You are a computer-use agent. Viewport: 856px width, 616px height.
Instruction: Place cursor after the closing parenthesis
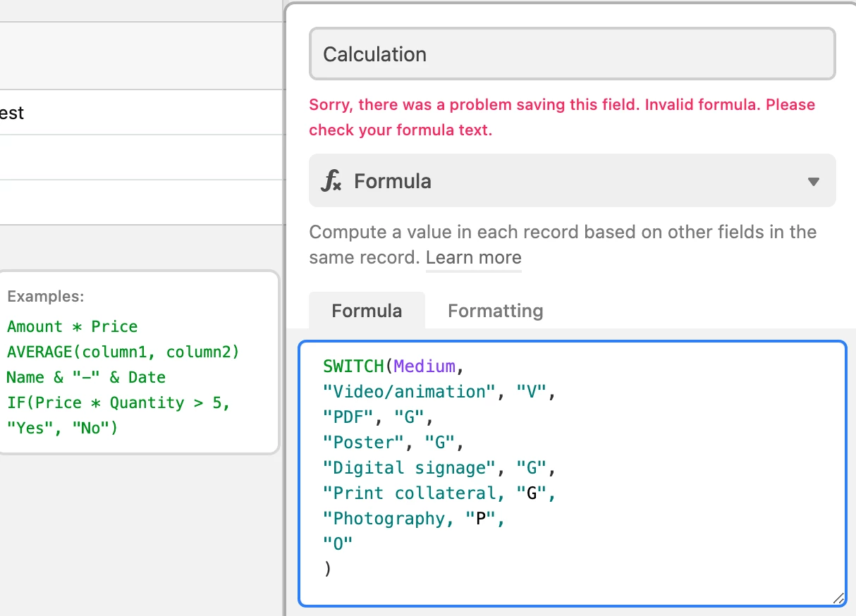pos(331,569)
